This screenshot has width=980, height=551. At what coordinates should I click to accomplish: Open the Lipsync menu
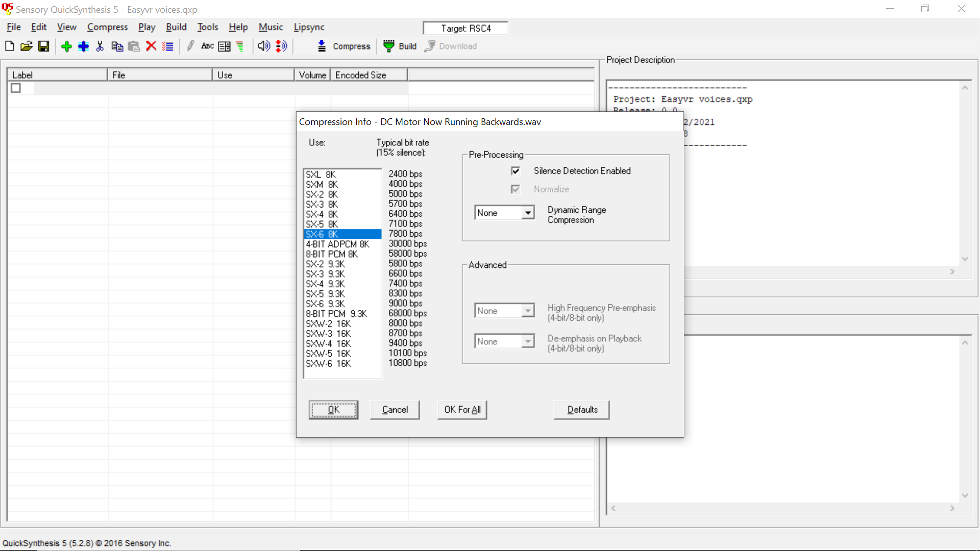(309, 27)
